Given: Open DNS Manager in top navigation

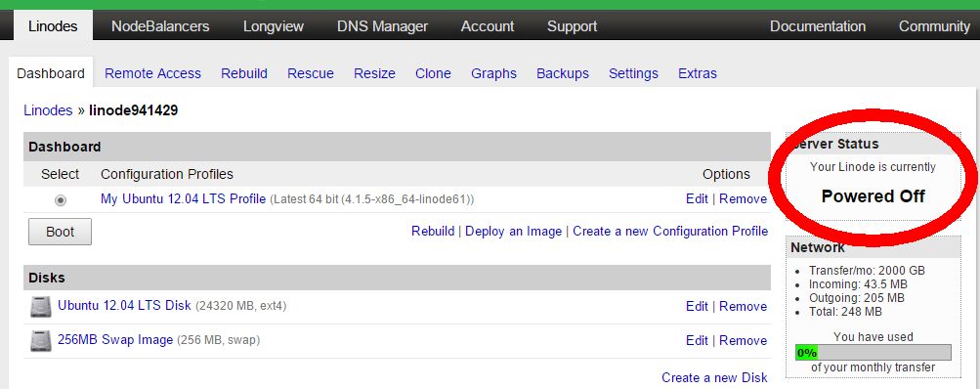Looking at the screenshot, I should (382, 26).
